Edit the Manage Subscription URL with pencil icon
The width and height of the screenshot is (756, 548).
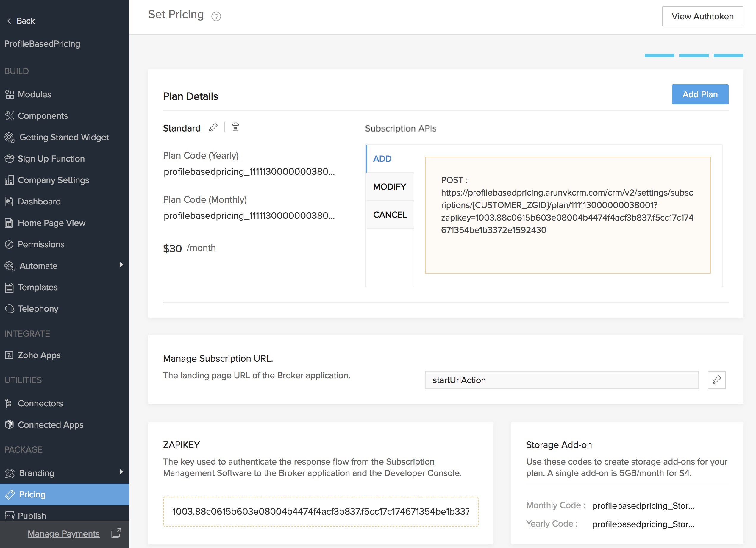[x=716, y=380]
